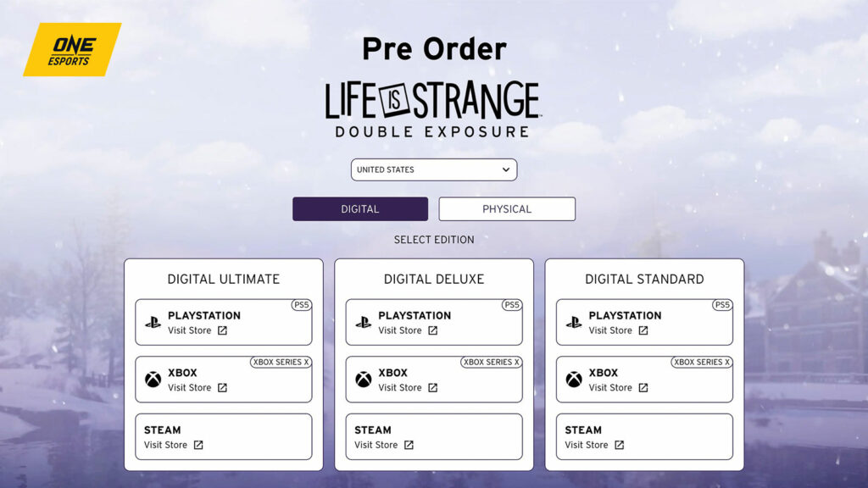
Task: Click the ONE Esports logo
Action: coord(73,48)
